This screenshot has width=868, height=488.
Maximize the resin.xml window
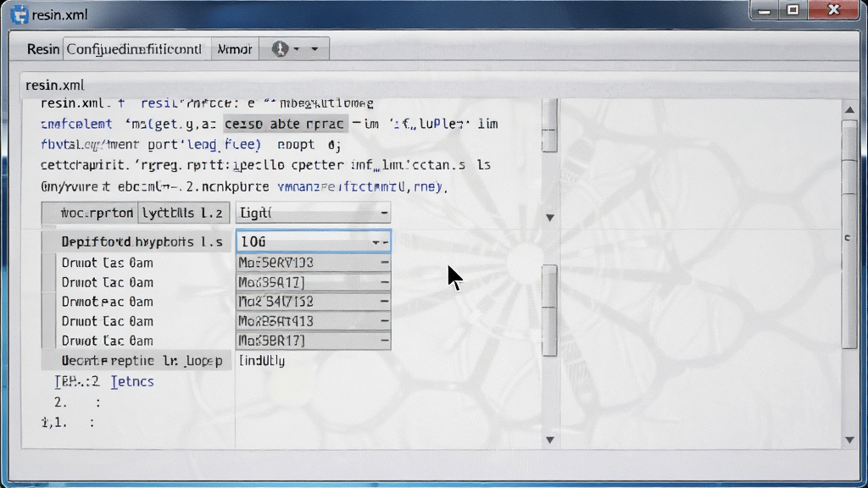[x=793, y=10]
